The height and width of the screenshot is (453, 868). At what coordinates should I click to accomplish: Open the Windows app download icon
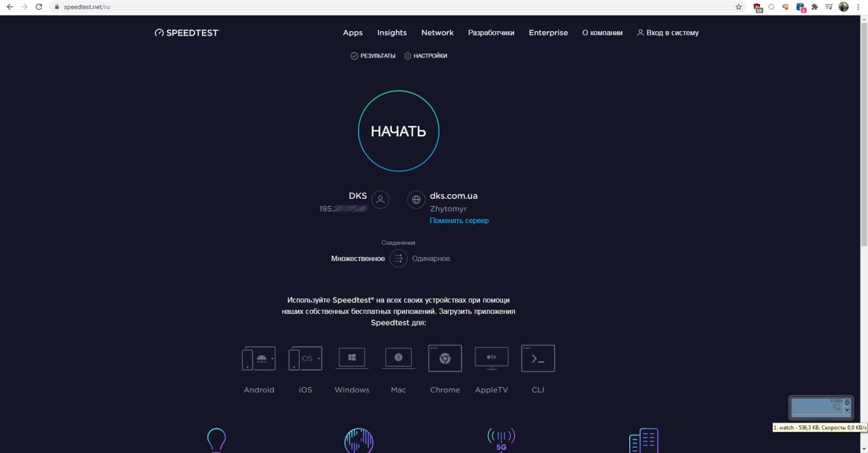(352, 358)
